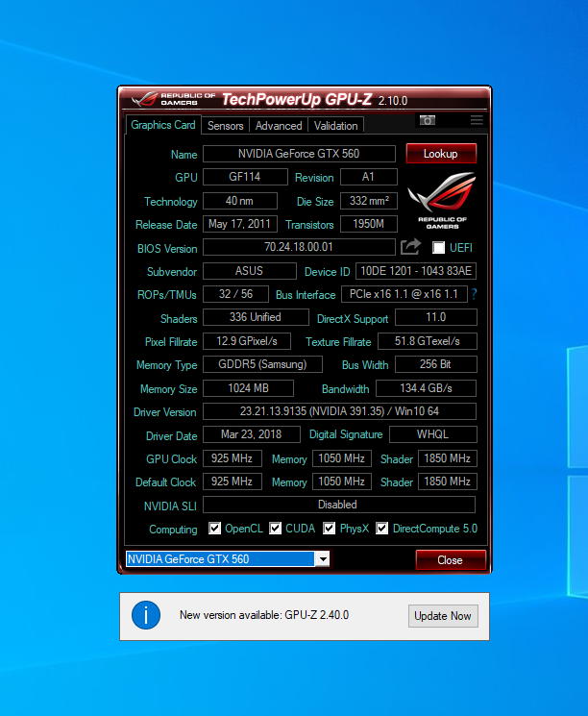
Task: Click the Computing label
Action: (173, 530)
